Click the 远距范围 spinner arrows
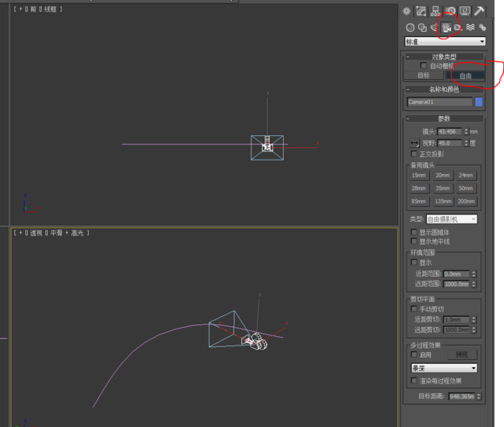The image size is (504, 427). 474,284
